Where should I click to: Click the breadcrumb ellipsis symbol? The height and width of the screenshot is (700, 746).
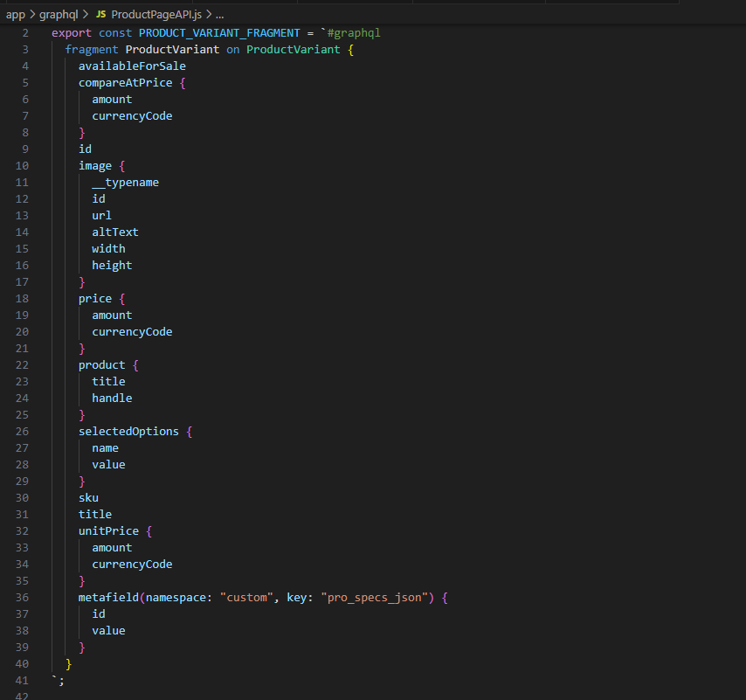[220, 15]
